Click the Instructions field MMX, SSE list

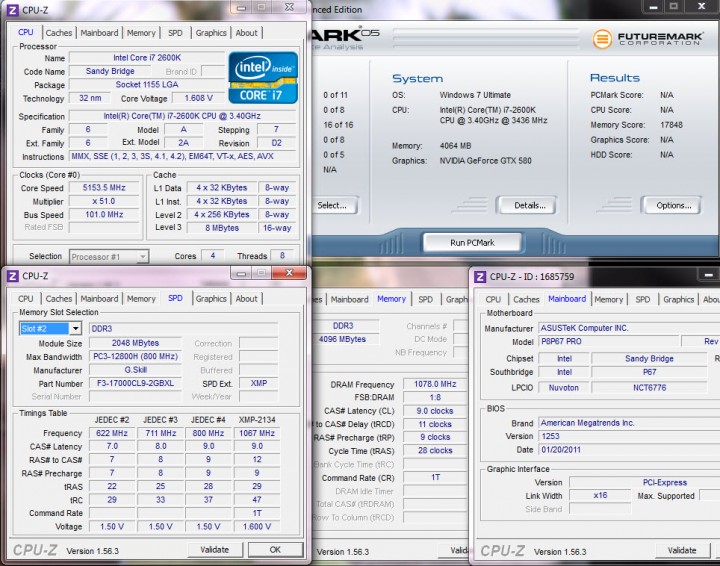click(183, 157)
